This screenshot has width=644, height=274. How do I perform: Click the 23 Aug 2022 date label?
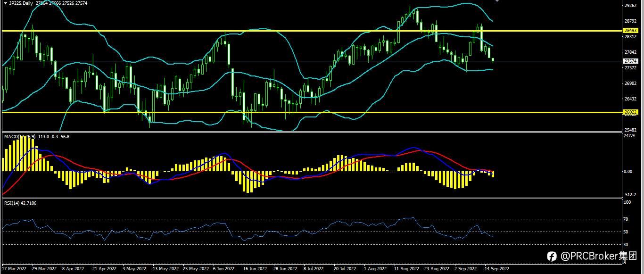pyautogui.click(x=437, y=269)
